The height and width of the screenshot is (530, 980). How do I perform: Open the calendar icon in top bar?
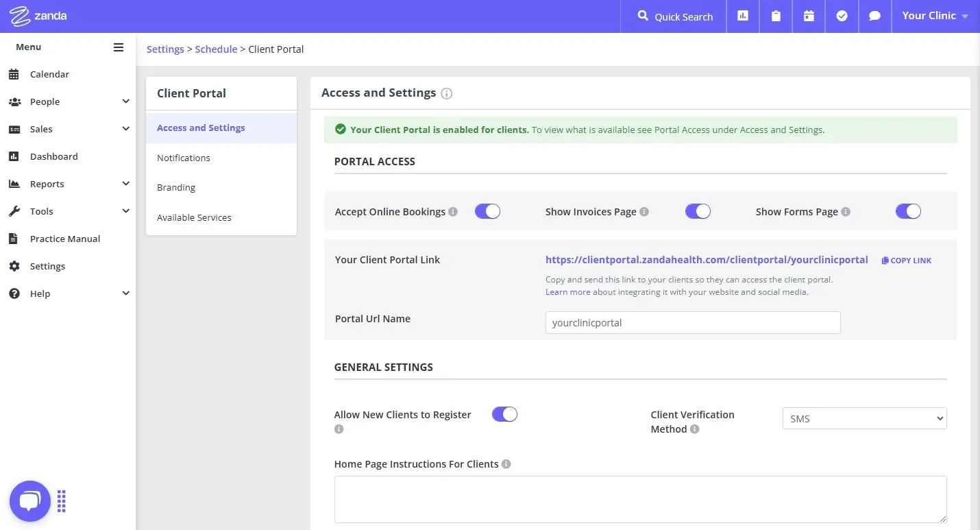809,16
